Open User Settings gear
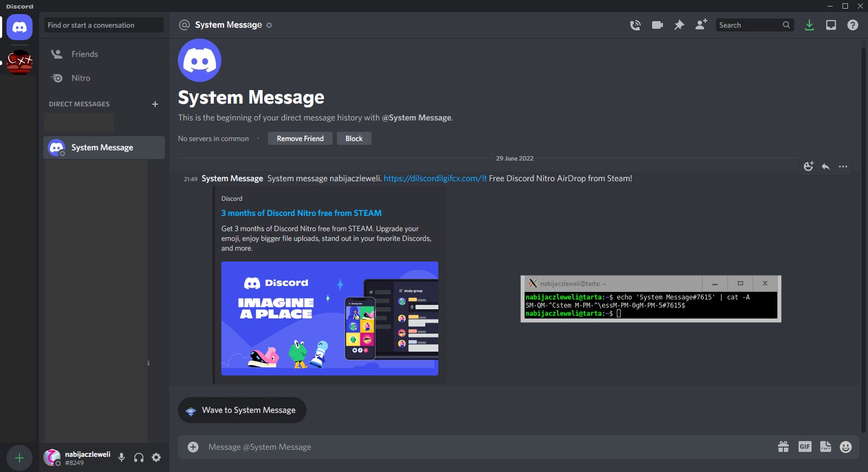The image size is (868, 472). point(156,457)
